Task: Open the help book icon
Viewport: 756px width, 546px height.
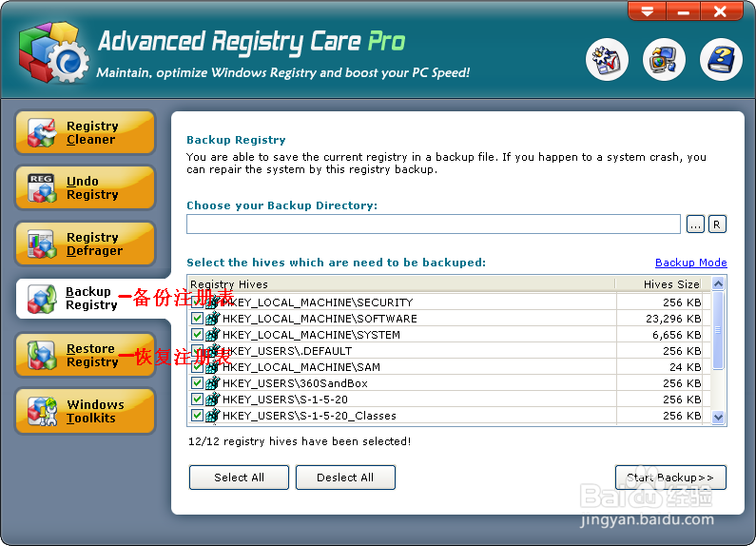Action: [x=721, y=60]
